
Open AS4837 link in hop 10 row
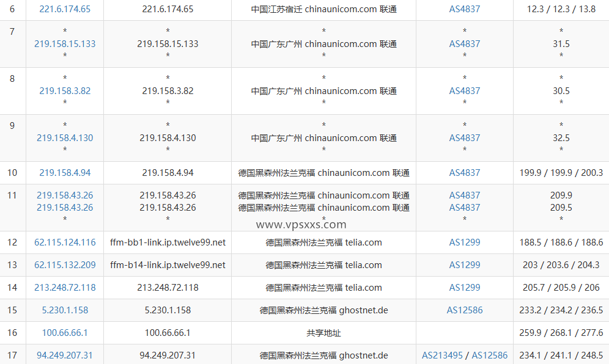[465, 173]
